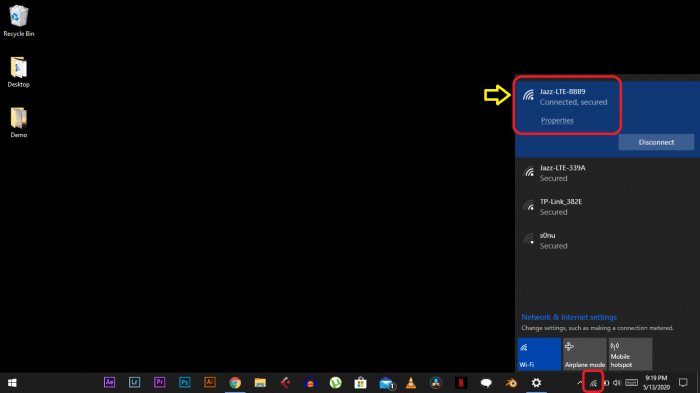Click the Disconnect button
Screen dimensions: 700x393
coord(656,142)
